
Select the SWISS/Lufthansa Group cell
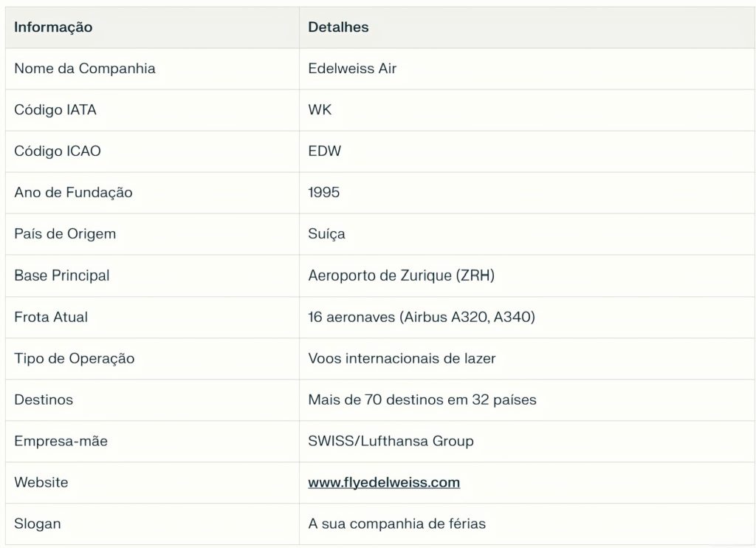[x=391, y=441]
